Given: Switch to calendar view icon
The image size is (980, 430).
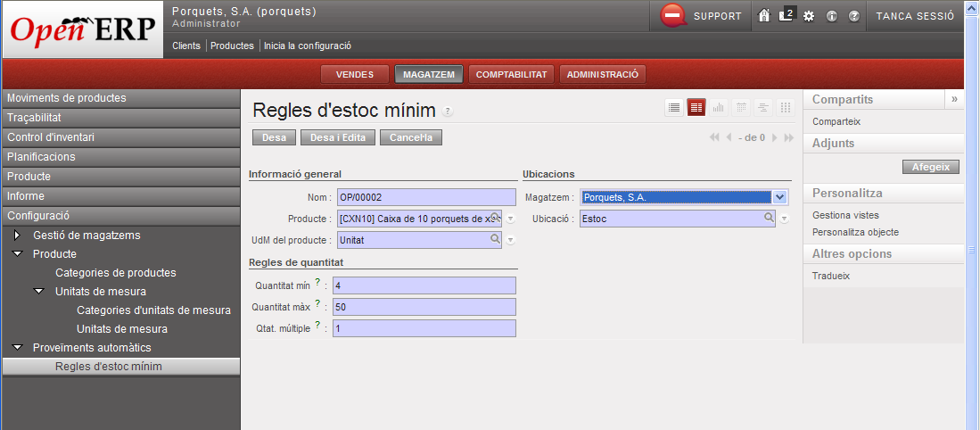Looking at the screenshot, I should click(x=740, y=107).
